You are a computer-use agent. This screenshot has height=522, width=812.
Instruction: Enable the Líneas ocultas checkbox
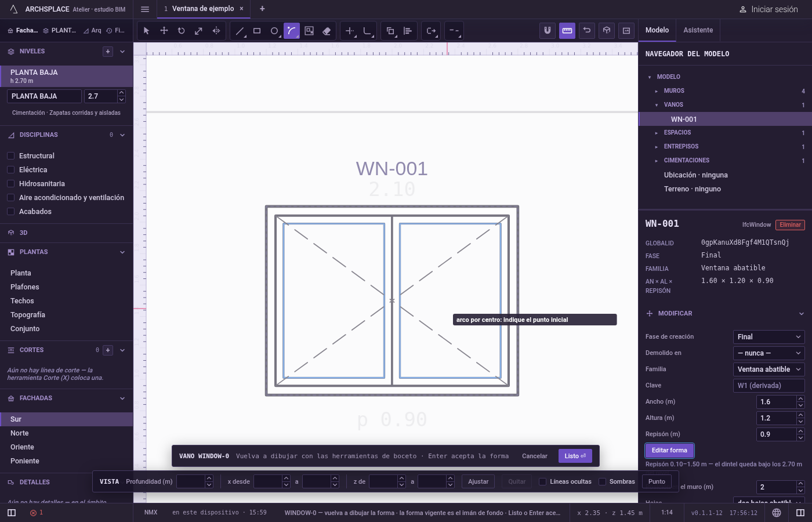tap(542, 481)
